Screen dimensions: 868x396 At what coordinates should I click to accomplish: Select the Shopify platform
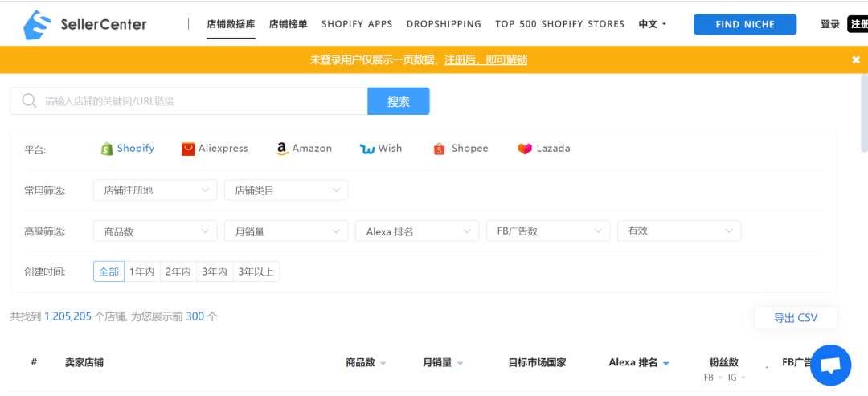[x=127, y=149]
